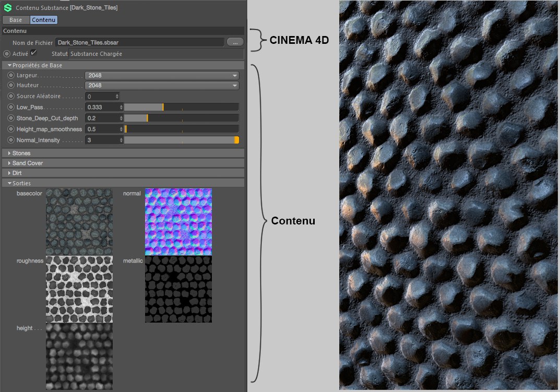Click the Normal_Intensity keyframe dot
The image size is (560, 392).
(x=11, y=140)
